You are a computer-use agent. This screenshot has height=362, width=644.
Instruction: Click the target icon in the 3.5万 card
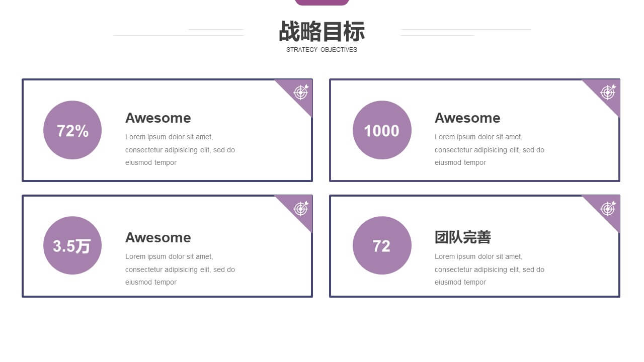pyautogui.click(x=301, y=208)
